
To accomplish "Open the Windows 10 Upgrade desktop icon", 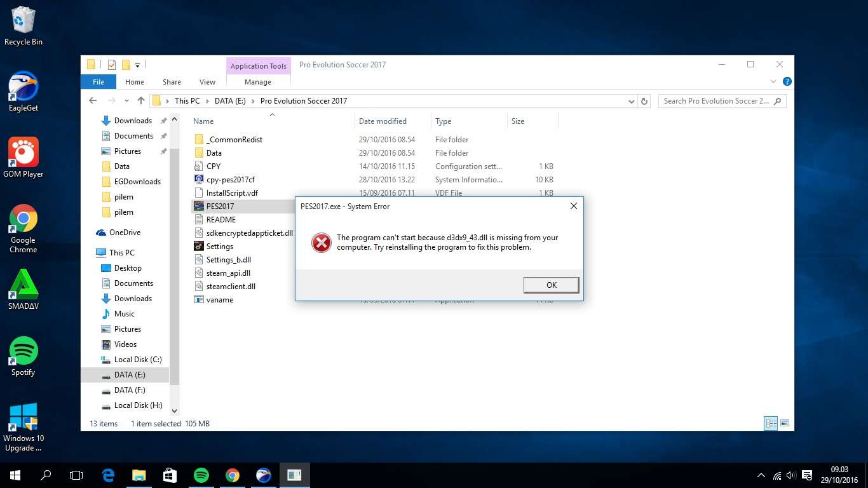I will [x=23, y=427].
